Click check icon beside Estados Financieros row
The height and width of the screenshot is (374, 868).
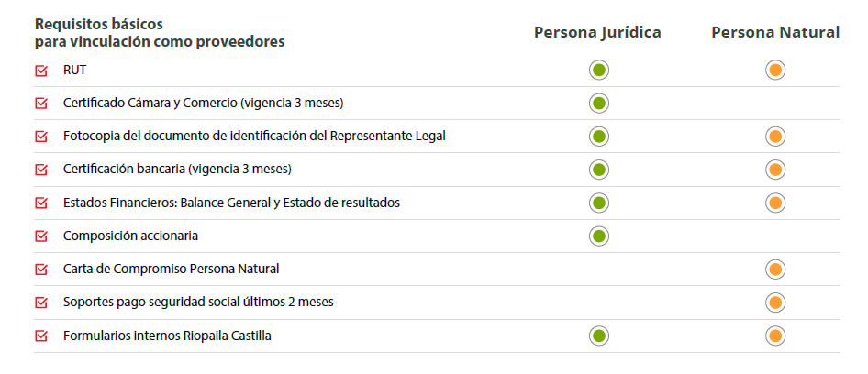click(x=41, y=203)
